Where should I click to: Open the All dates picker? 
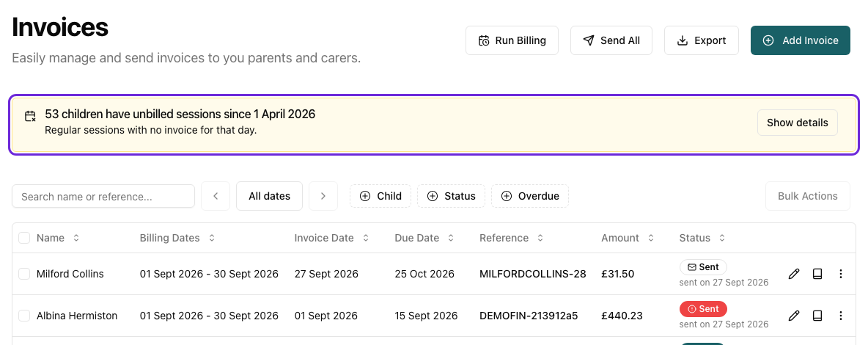point(269,196)
